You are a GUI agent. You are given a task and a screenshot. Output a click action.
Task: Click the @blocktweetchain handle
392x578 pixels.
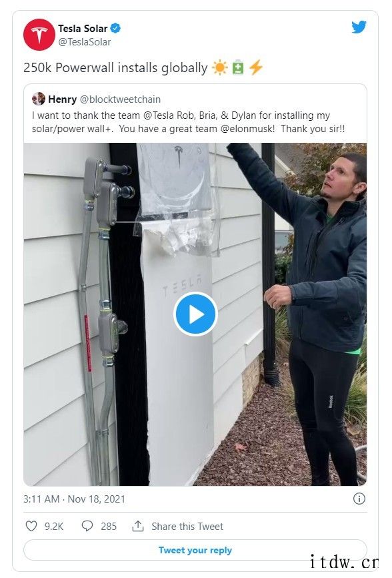click(120, 99)
